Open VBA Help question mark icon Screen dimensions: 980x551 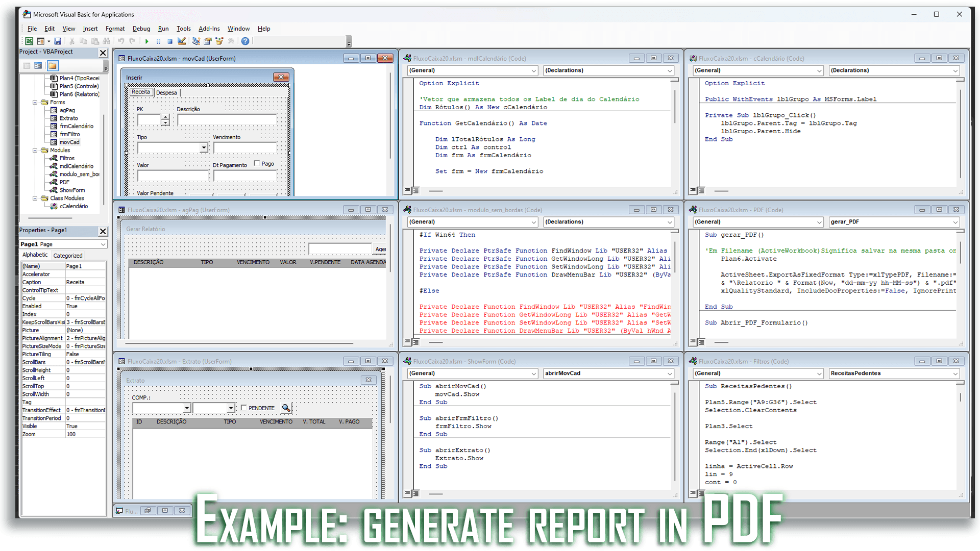(x=246, y=41)
